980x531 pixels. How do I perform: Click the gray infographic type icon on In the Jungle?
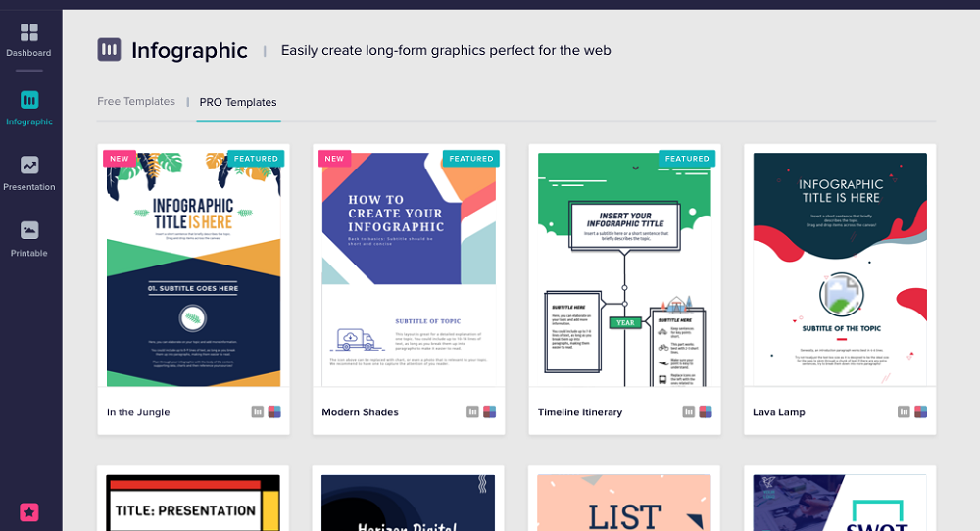[258, 412]
